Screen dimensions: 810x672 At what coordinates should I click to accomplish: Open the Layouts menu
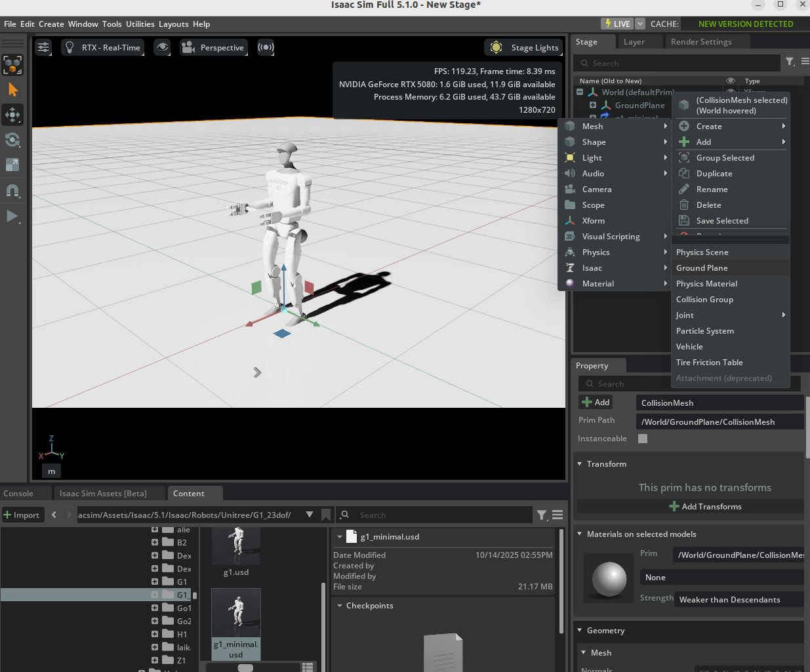[174, 24]
